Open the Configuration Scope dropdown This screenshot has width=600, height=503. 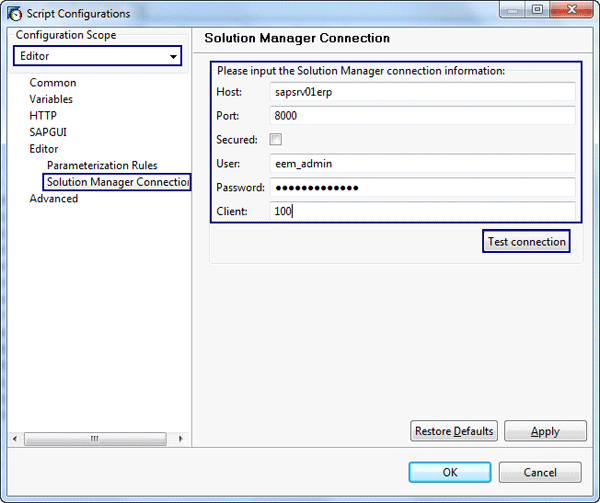click(97, 57)
